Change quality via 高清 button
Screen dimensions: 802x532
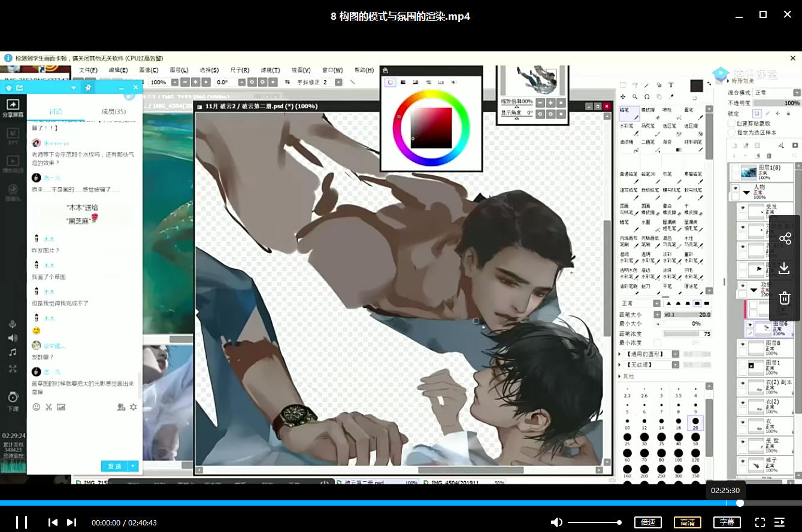(x=687, y=522)
